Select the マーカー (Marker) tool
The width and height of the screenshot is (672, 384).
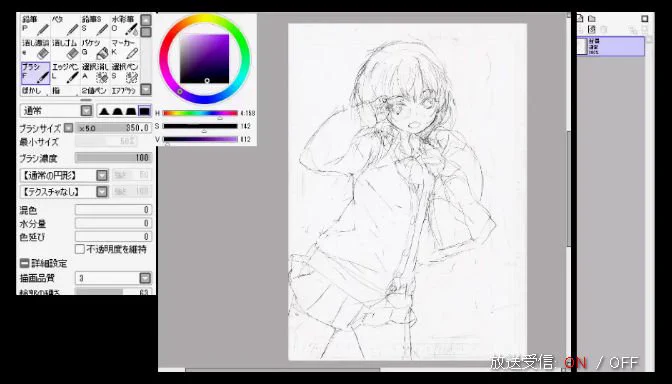tap(125, 49)
